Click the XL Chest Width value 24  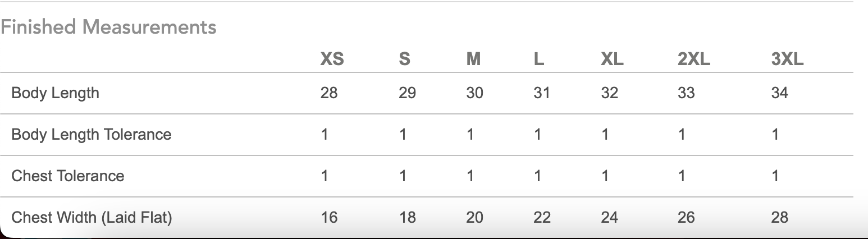point(609,218)
